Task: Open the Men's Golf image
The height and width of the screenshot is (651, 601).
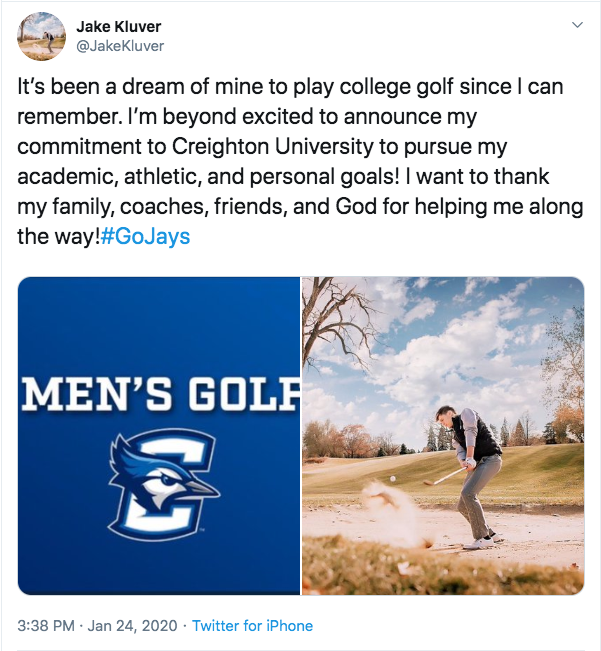Action: pos(159,435)
